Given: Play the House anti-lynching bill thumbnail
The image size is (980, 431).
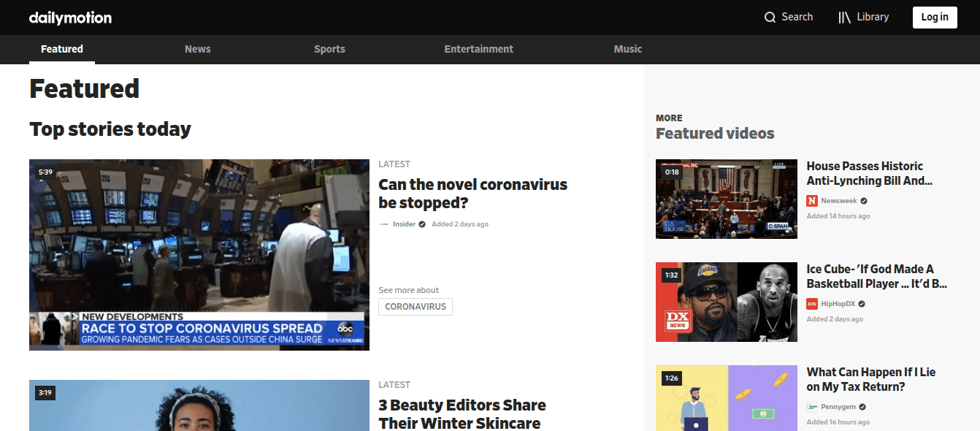Looking at the screenshot, I should (727, 199).
